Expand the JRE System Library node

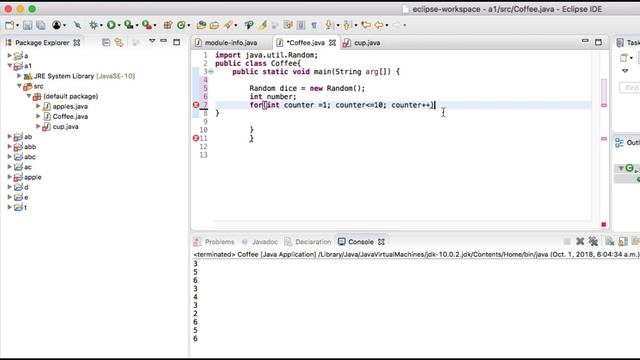click(x=19, y=76)
